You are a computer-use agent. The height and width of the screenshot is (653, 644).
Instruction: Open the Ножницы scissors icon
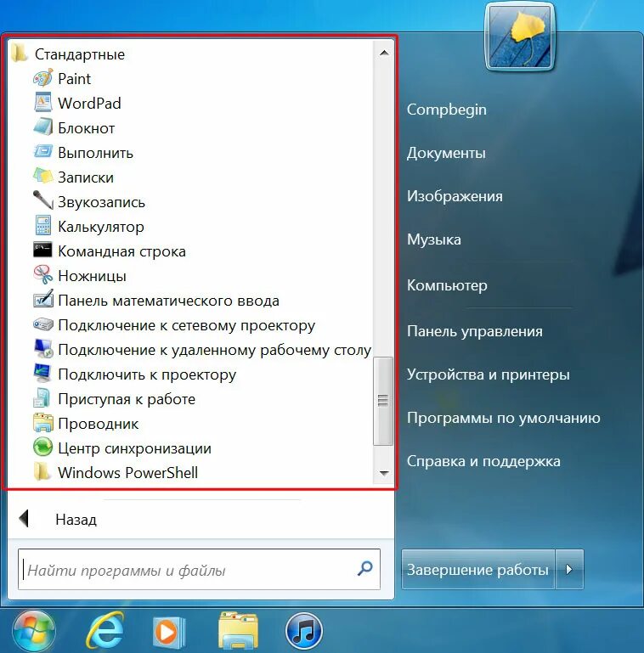(43, 274)
